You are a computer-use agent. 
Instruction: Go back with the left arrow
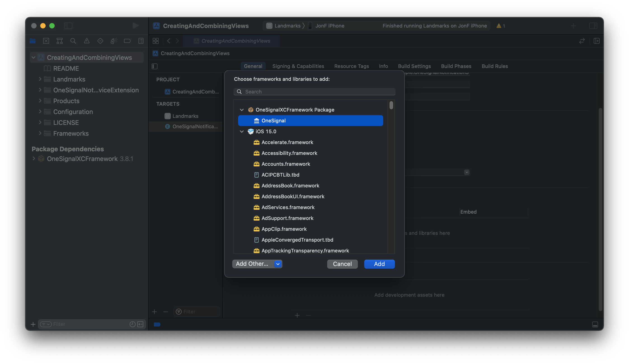(x=169, y=41)
